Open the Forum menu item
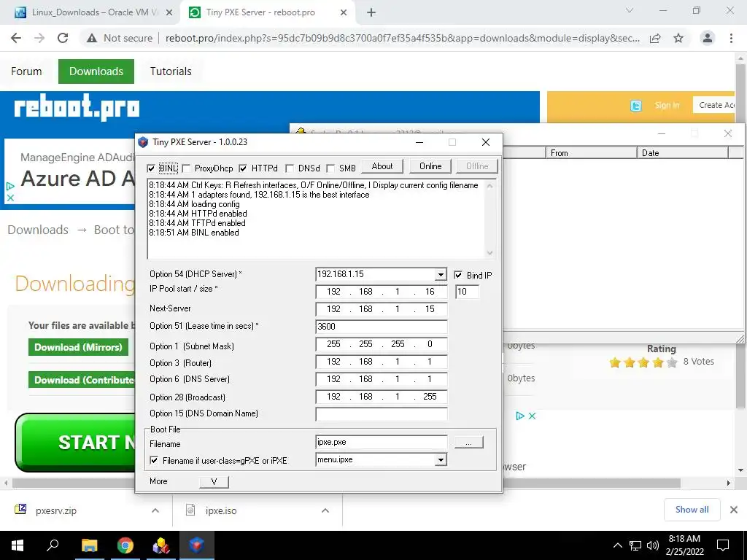The width and height of the screenshot is (747, 560). pyautogui.click(x=26, y=71)
